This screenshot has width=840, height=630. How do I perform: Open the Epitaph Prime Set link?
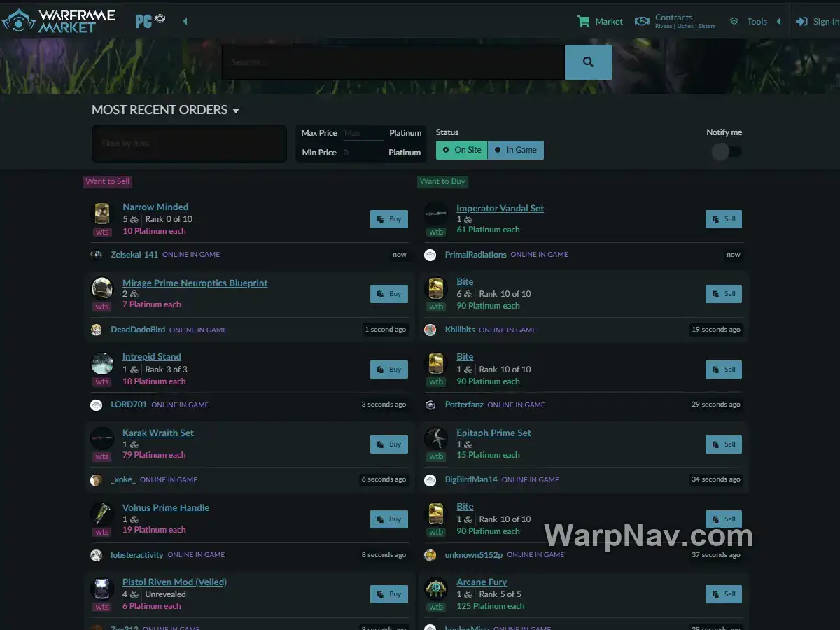(x=493, y=433)
